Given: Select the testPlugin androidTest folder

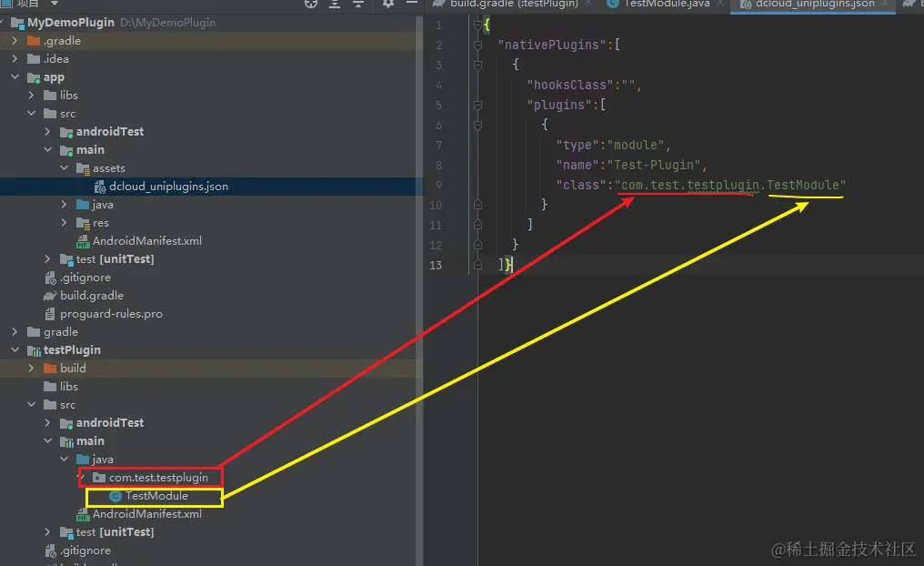Looking at the screenshot, I should pyautogui.click(x=110, y=423).
